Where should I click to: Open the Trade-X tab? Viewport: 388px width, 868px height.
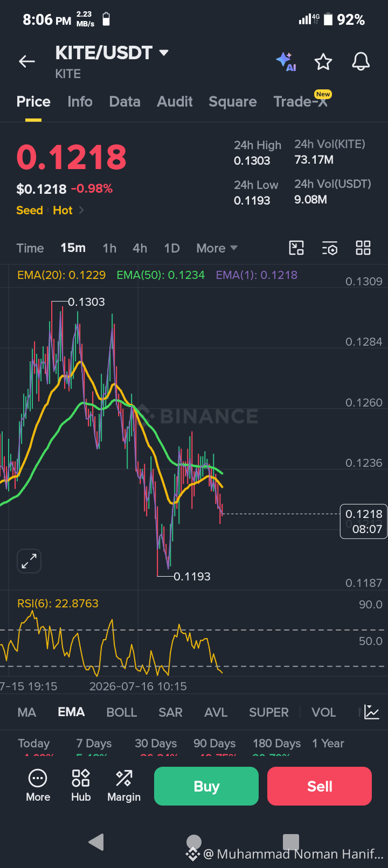click(x=301, y=102)
